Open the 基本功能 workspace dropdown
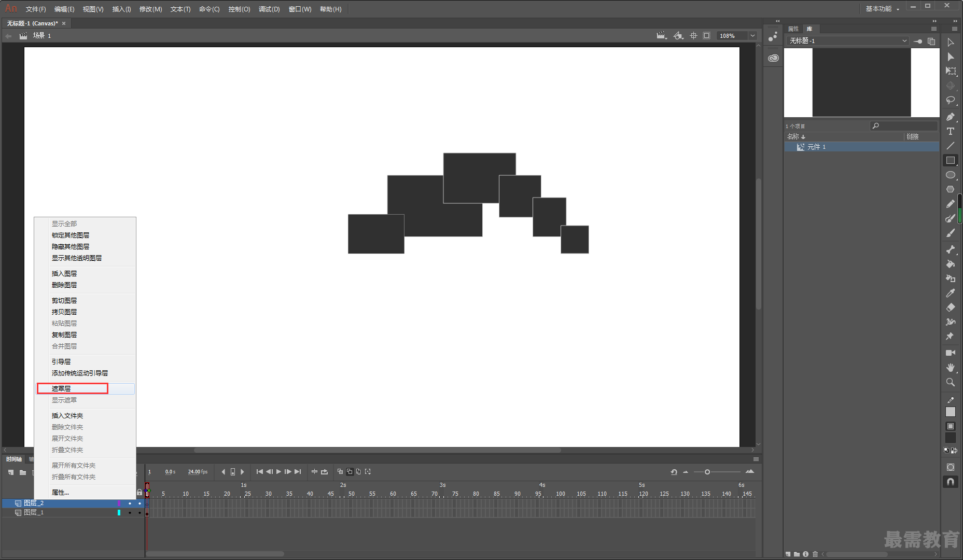The image size is (963, 560). pos(882,9)
